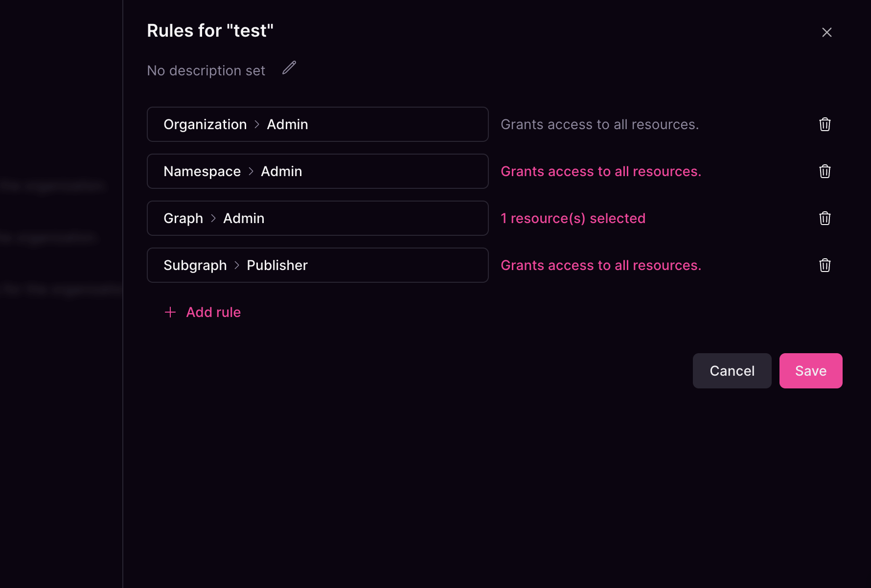871x588 pixels.
Task: Open the Admin role dropdown for Graph
Action: (244, 218)
